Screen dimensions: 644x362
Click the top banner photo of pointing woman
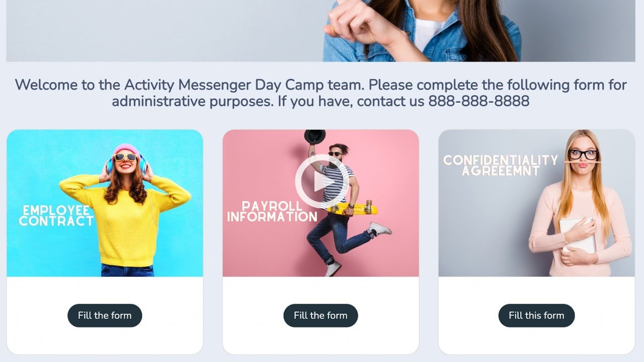320,31
